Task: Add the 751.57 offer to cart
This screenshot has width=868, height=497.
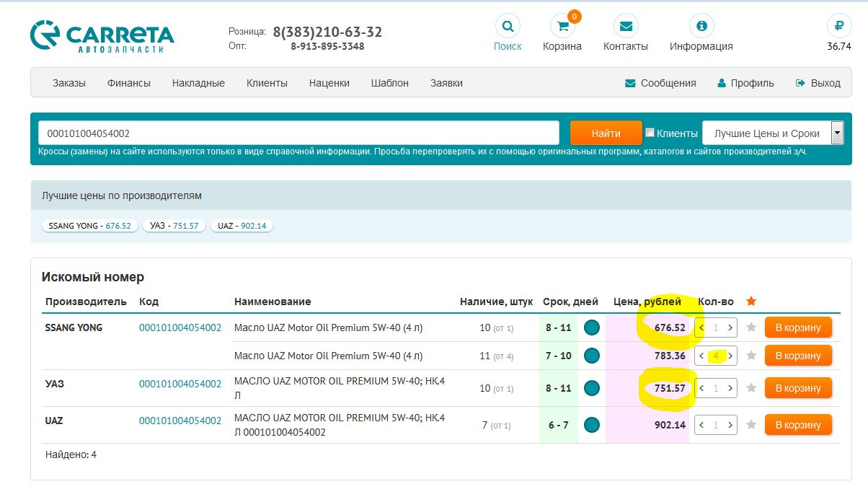Action: 798,388
